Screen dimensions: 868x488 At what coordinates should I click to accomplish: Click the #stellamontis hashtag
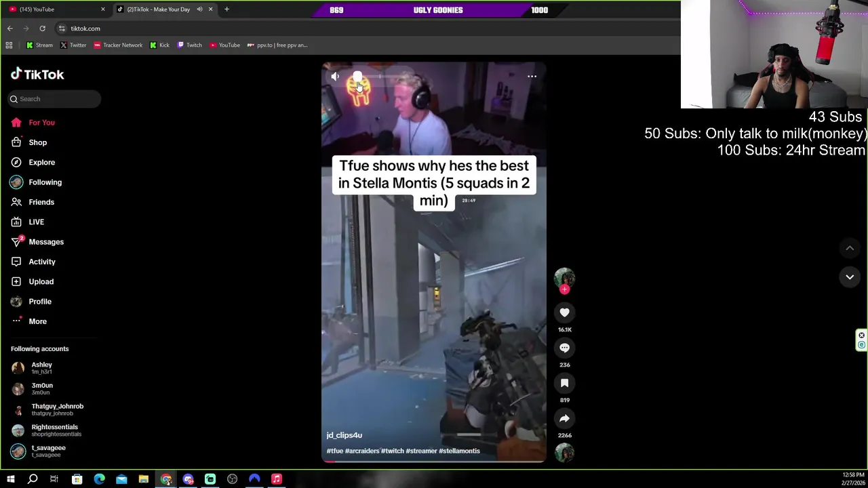[459, 451]
